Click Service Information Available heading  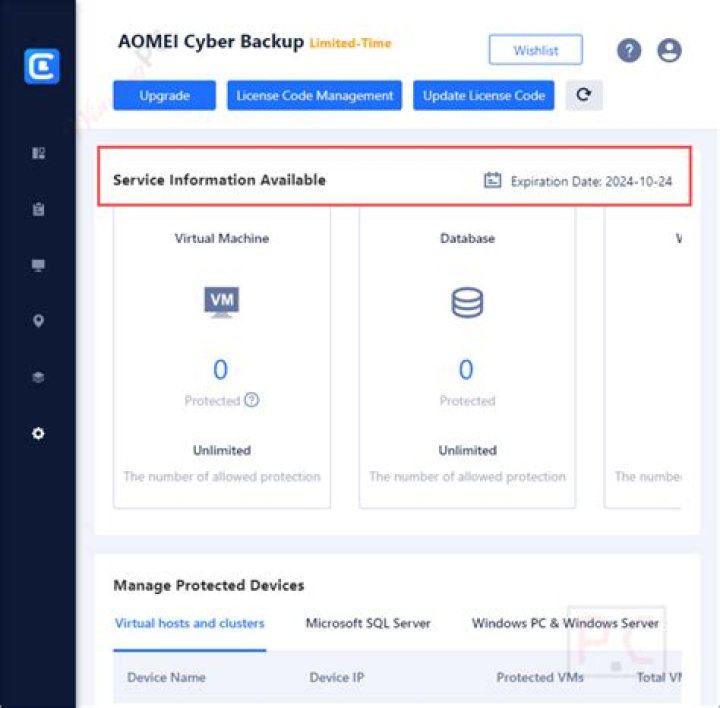point(219,180)
